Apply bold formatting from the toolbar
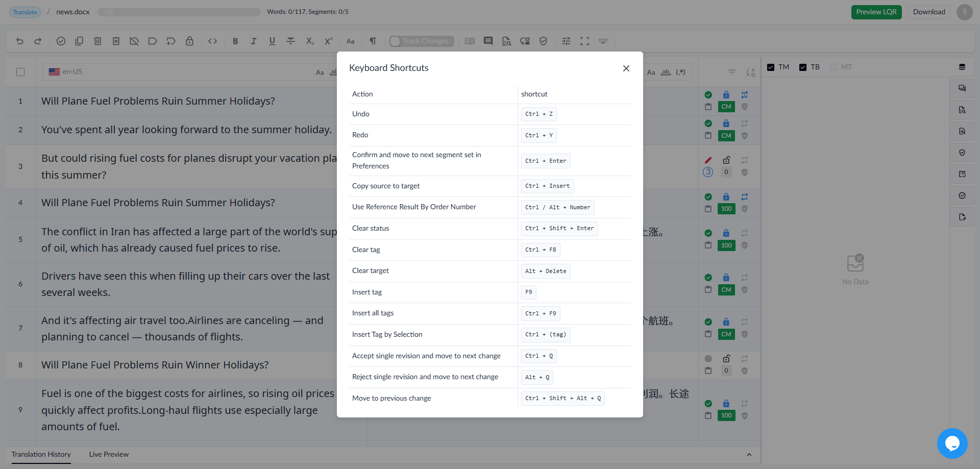The height and width of the screenshot is (469, 980). 235,41
